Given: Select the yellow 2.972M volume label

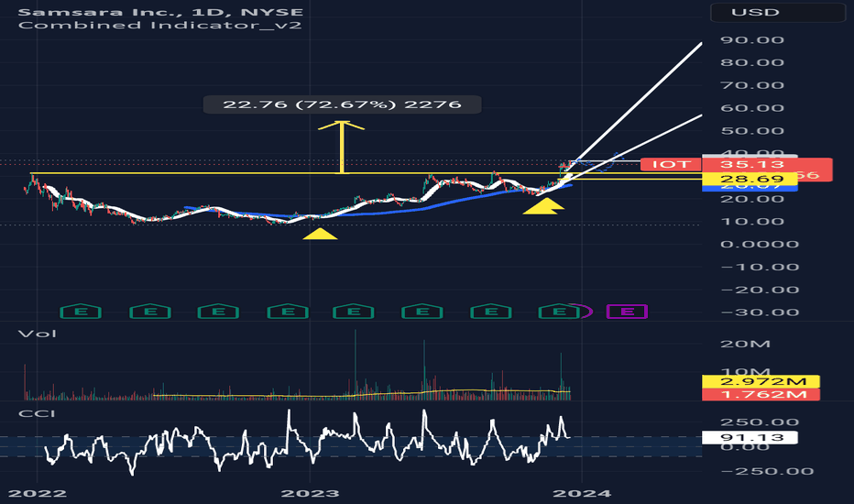Looking at the screenshot, I should point(761,381).
